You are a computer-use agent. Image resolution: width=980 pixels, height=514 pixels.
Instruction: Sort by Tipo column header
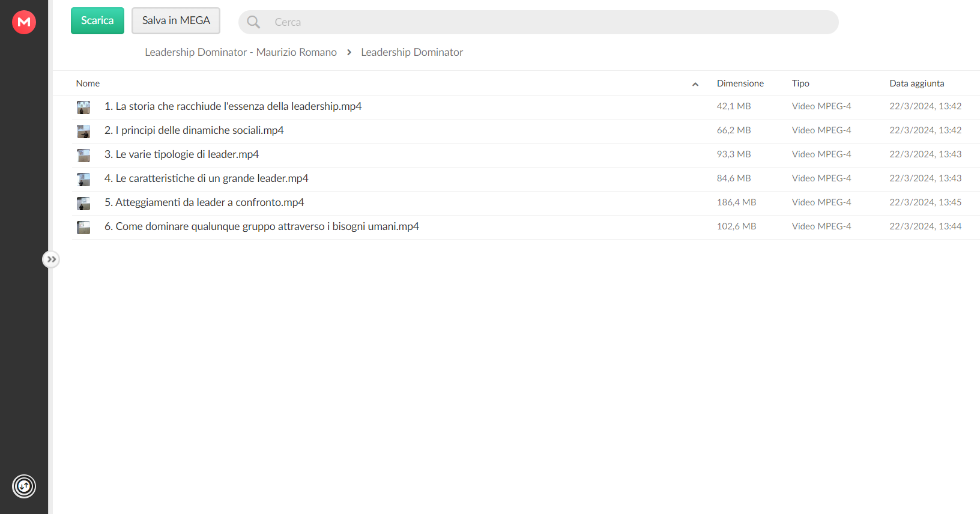pos(800,83)
